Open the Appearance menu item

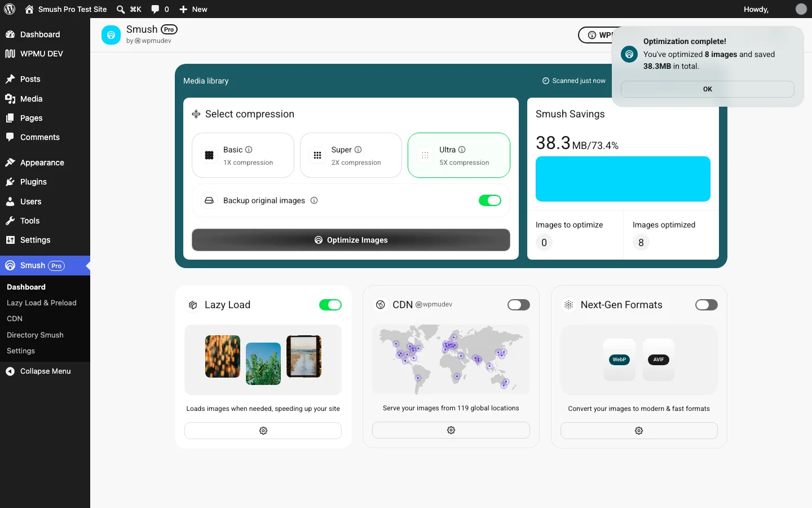pos(45,163)
